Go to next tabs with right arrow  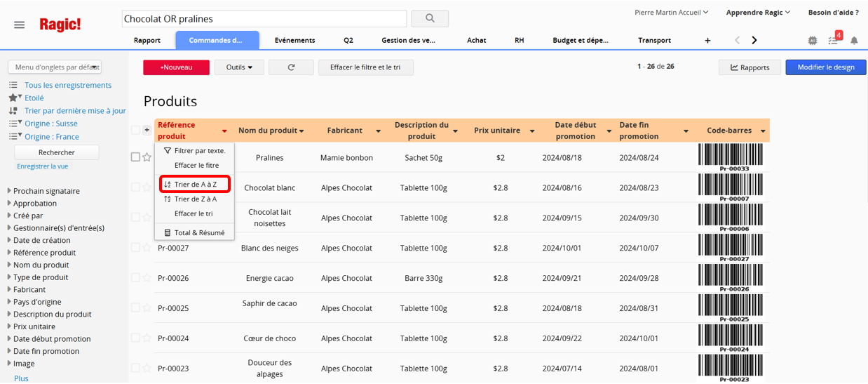[x=754, y=41]
